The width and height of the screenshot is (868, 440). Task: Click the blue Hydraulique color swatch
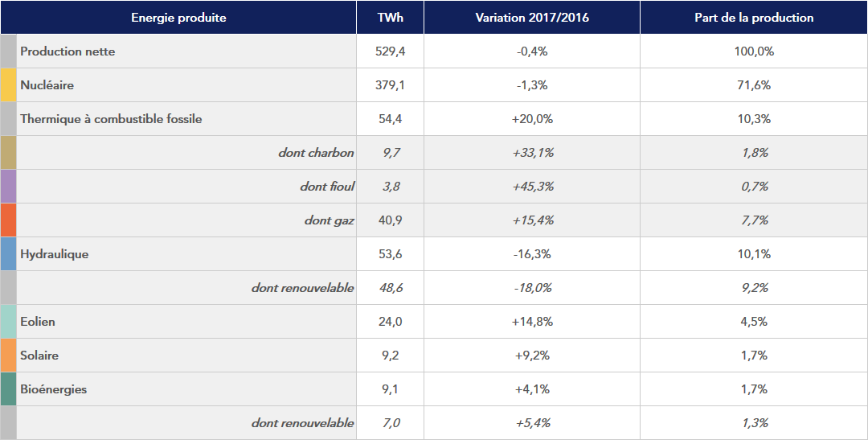(8, 254)
